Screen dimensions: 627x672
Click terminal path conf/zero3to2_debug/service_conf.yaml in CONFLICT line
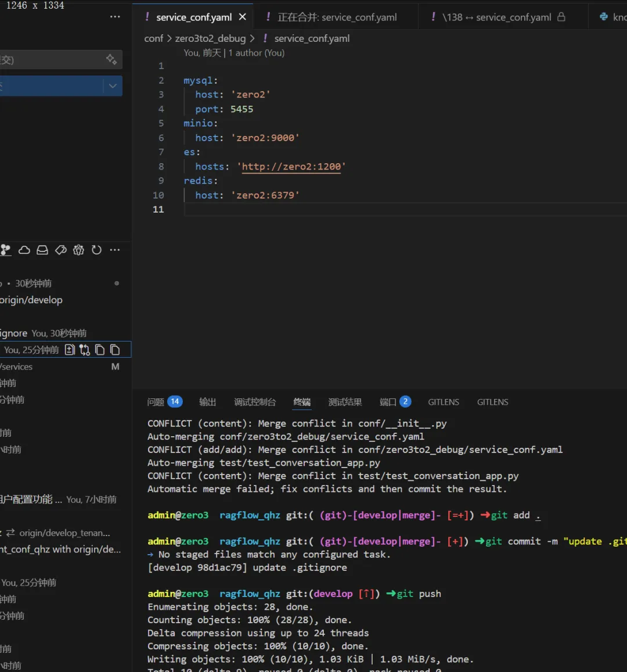[x=460, y=450]
